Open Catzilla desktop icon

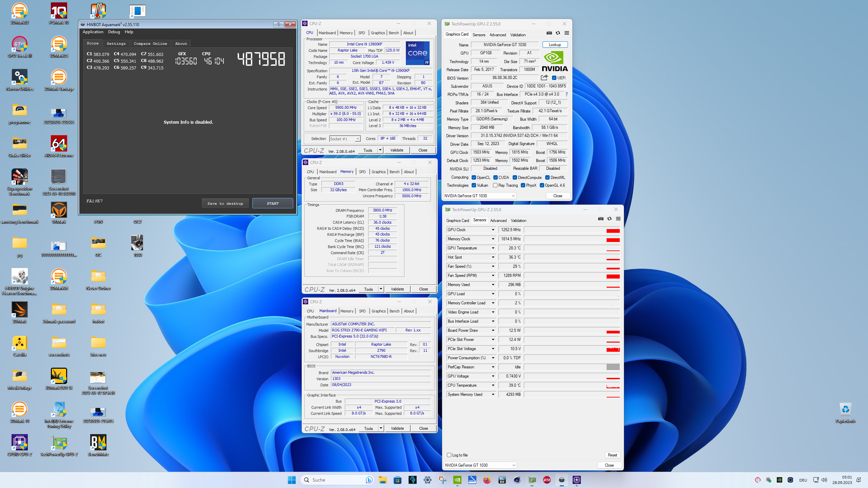coord(19,346)
